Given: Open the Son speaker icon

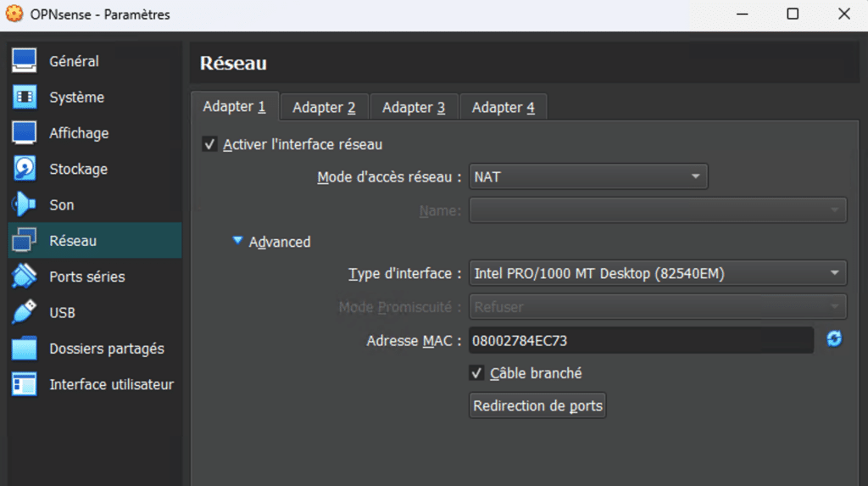Looking at the screenshot, I should point(25,204).
